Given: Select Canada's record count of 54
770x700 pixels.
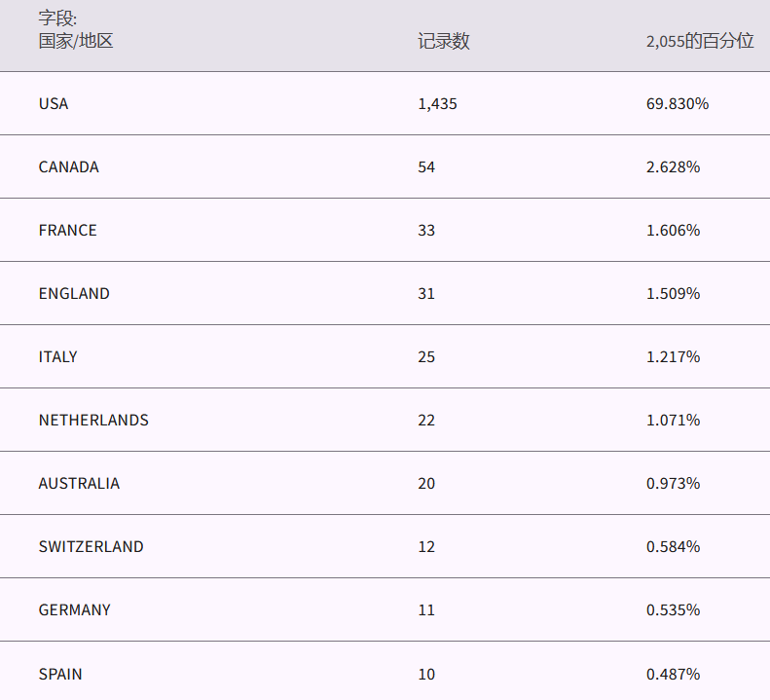Looking at the screenshot, I should (426, 166).
